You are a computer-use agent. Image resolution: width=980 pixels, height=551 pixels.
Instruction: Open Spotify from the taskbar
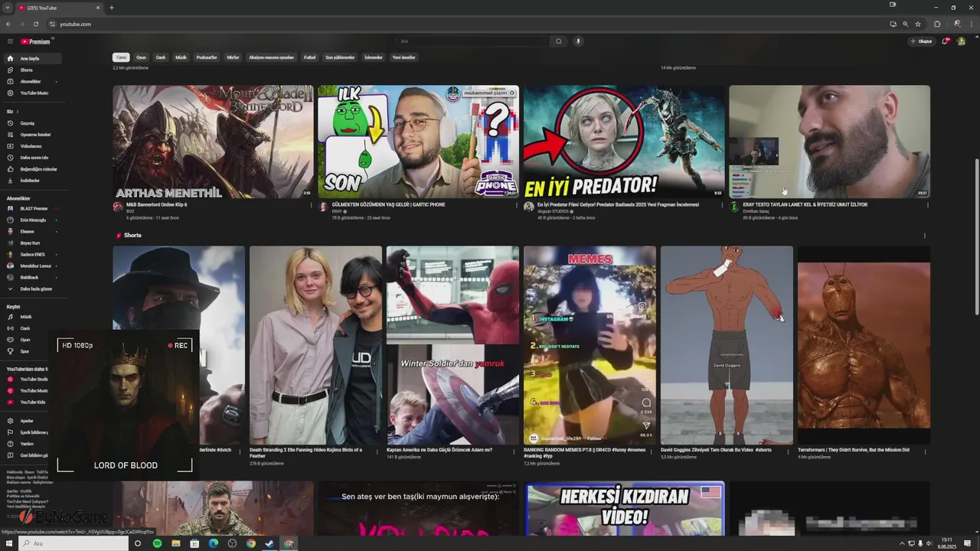coord(157,543)
